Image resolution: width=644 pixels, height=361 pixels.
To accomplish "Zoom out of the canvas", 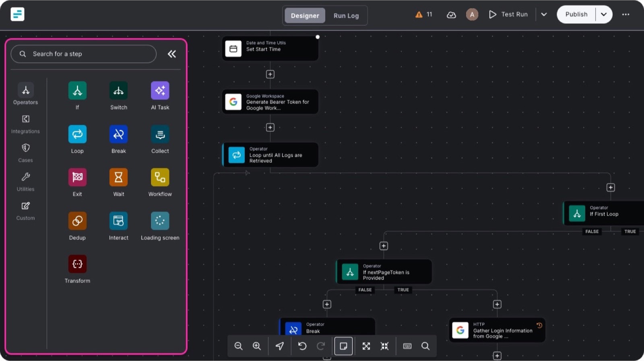I will [238, 346].
